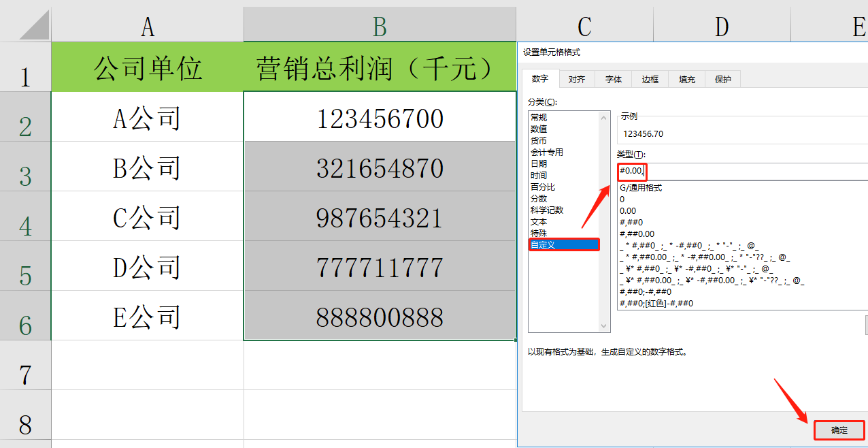Pick the 日期 category
Image resolution: width=868 pixels, height=448 pixels.
point(564,164)
